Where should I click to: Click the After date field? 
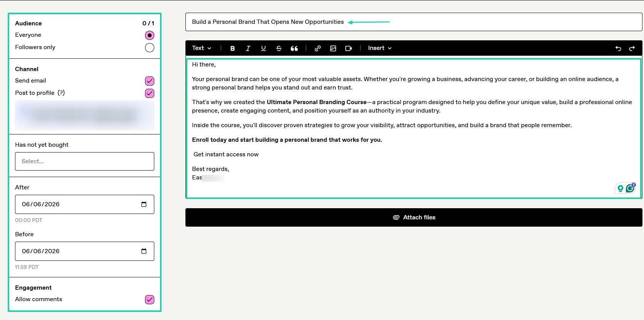click(x=85, y=204)
